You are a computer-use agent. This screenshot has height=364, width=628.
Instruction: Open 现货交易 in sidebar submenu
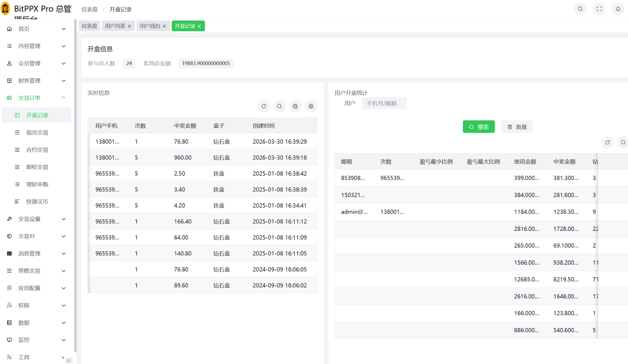[x=37, y=133]
